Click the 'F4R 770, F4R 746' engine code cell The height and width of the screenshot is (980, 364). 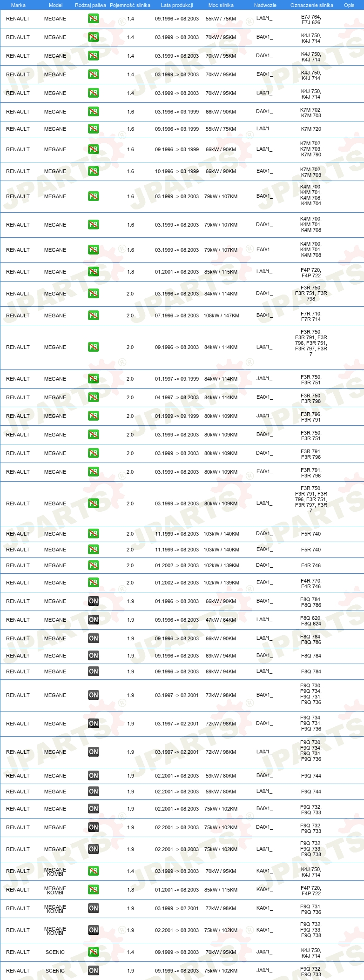click(x=311, y=584)
